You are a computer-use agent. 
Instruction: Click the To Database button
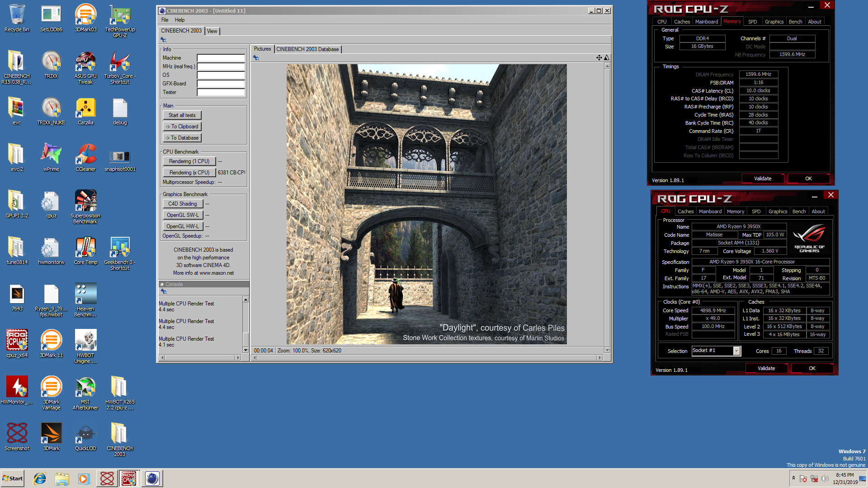(182, 138)
